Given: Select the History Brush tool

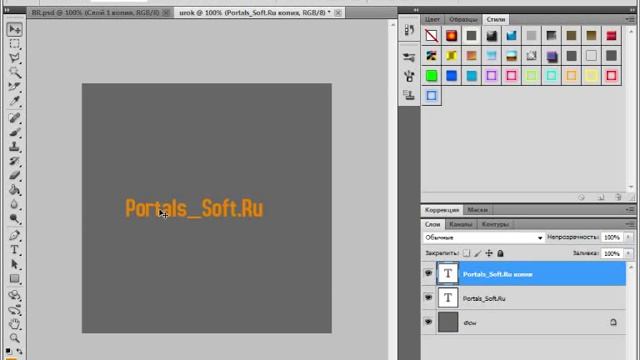Looking at the screenshot, I should (x=15, y=161).
